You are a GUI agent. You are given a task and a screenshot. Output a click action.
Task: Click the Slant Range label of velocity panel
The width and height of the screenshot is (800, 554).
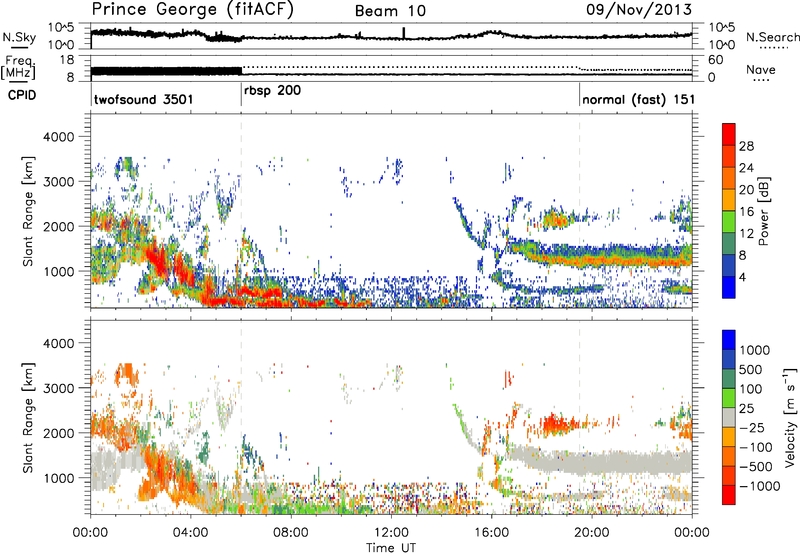click(x=28, y=417)
